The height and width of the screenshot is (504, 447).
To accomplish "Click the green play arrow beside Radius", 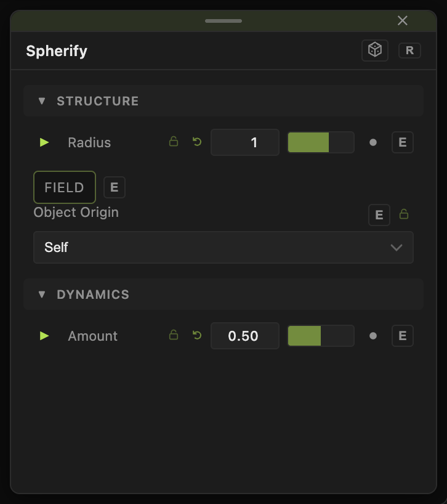I will (x=44, y=142).
